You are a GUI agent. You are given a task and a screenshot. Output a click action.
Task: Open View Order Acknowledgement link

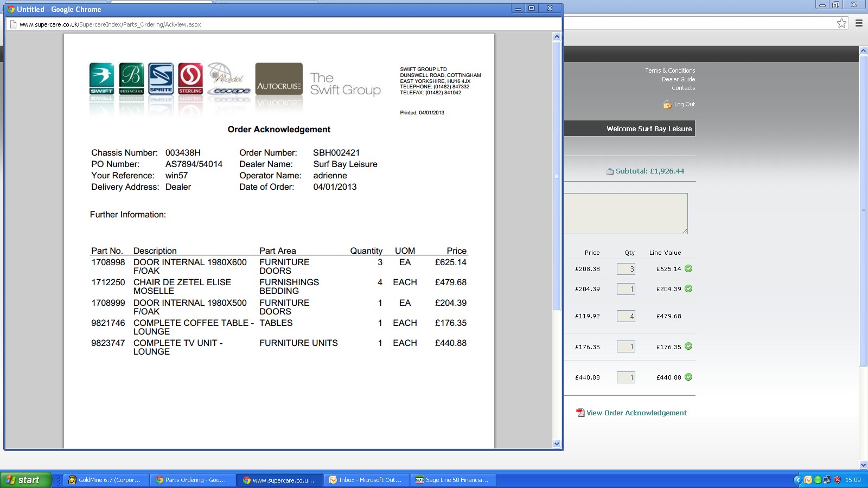(636, 413)
